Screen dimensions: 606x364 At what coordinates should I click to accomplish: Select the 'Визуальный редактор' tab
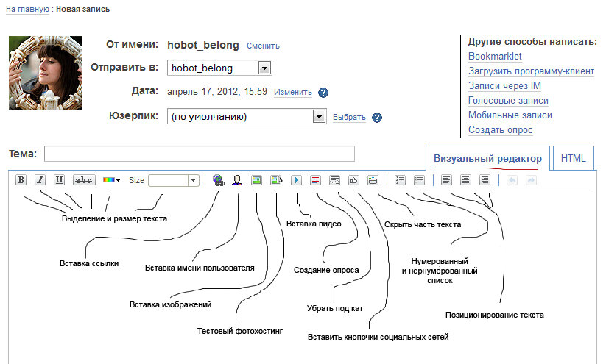point(487,158)
